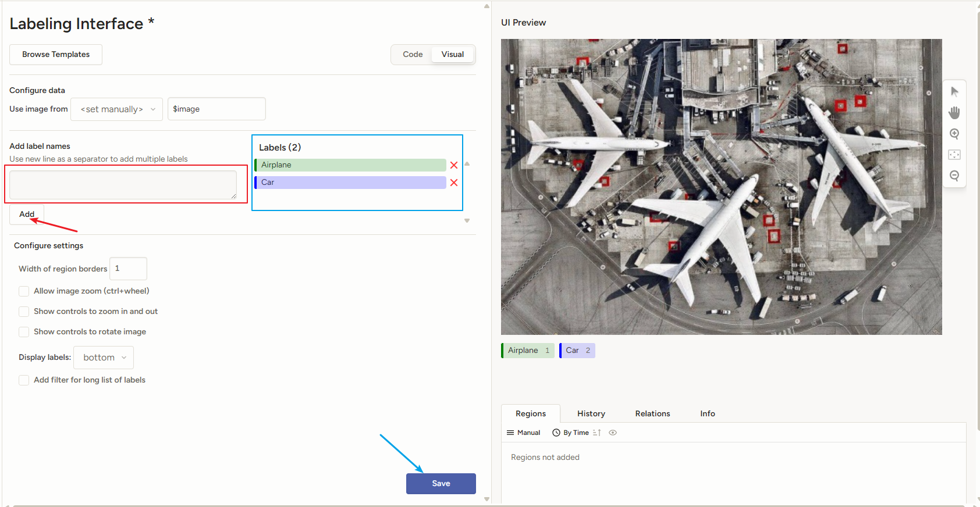The image size is (980, 507).
Task: Switch to the Code view
Action: (413, 55)
